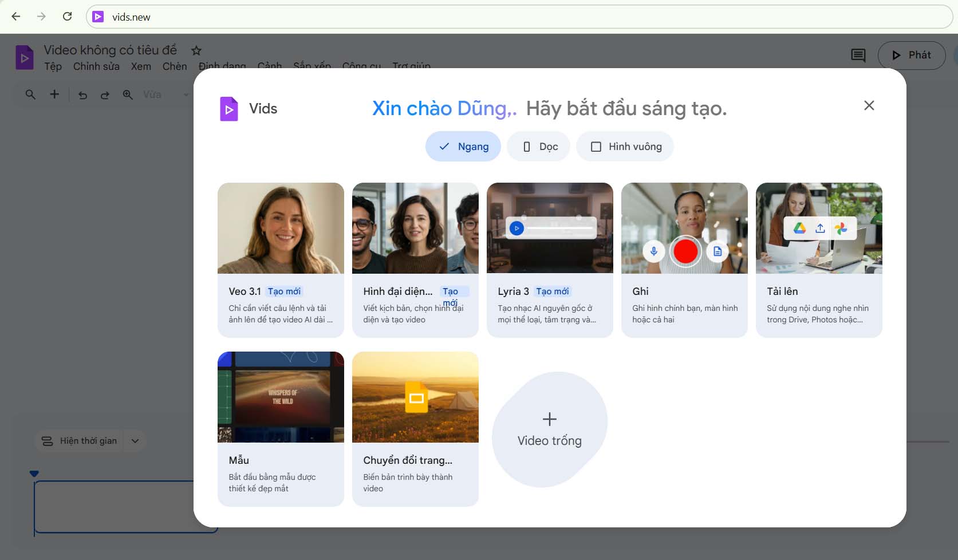
Task: Click the Vids home logo top-left
Action: tap(24, 57)
